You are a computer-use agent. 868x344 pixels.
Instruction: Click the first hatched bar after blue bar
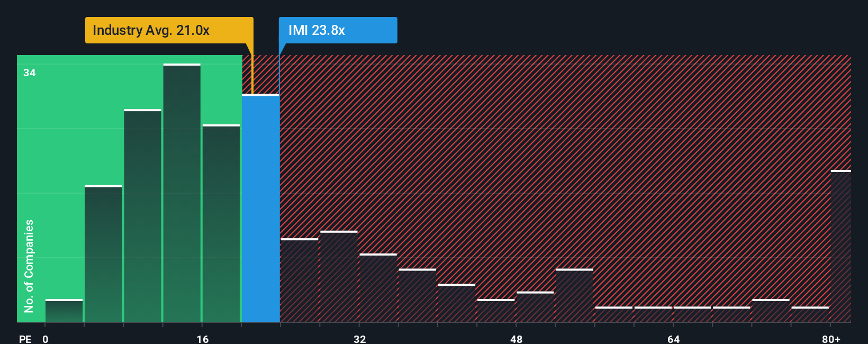[300, 280]
